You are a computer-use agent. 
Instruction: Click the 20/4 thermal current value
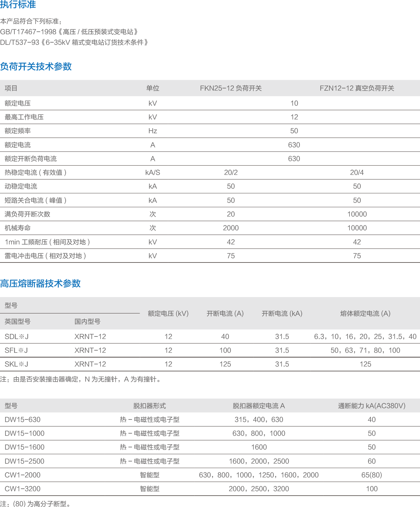(x=357, y=172)
